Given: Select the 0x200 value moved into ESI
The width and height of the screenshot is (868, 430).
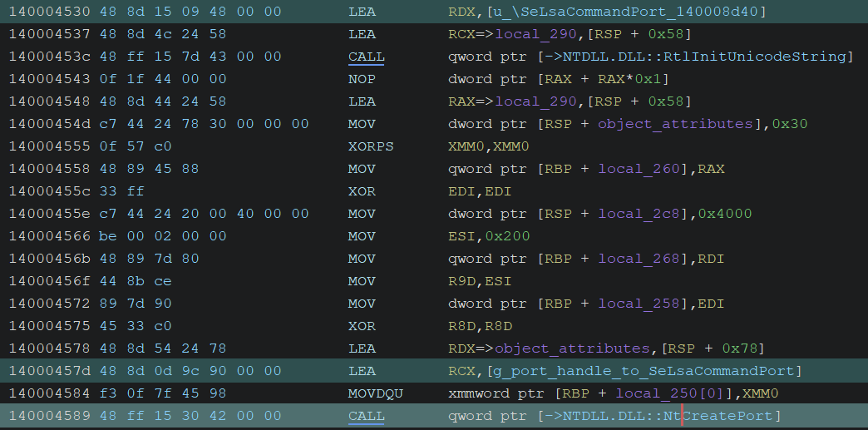Looking at the screenshot, I should tap(507, 236).
